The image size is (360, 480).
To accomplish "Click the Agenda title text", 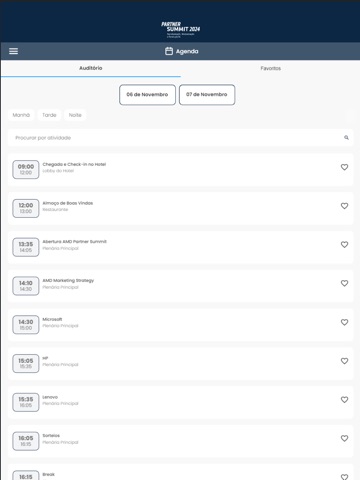I will coord(187,51).
